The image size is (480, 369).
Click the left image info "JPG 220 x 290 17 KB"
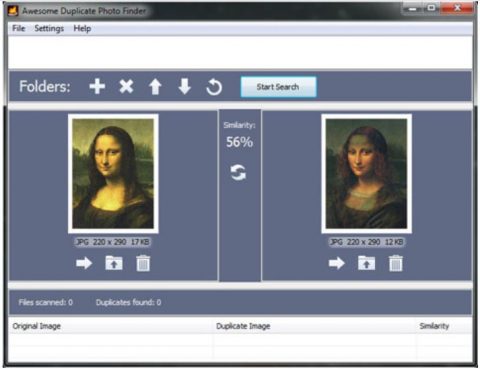113,242
